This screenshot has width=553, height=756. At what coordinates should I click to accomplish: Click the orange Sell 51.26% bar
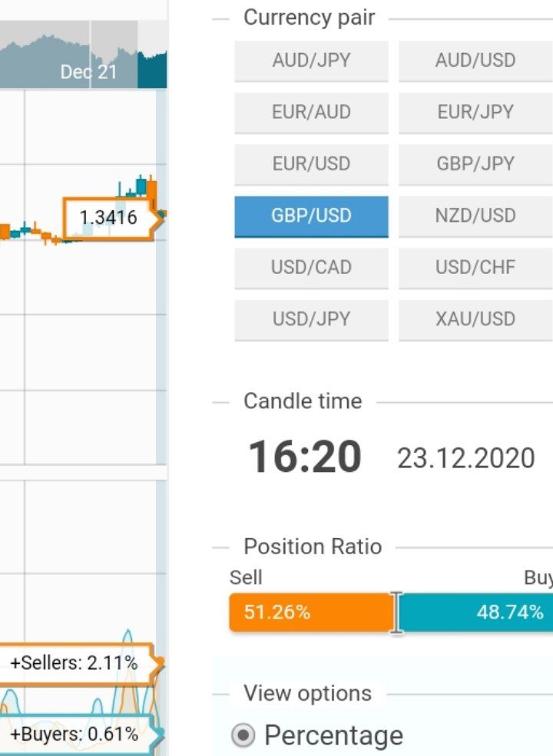tap(311, 612)
